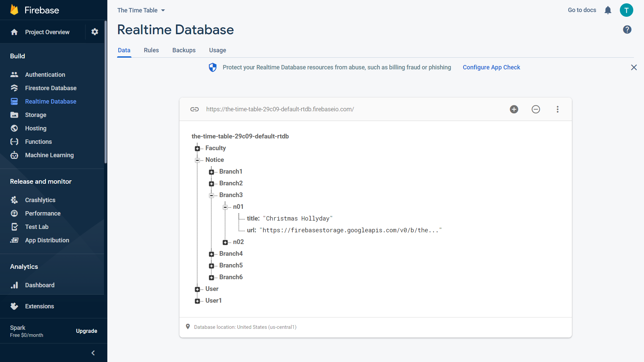Open Machine Learning section
This screenshot has height=362, width=644.
tap(49, 155)
